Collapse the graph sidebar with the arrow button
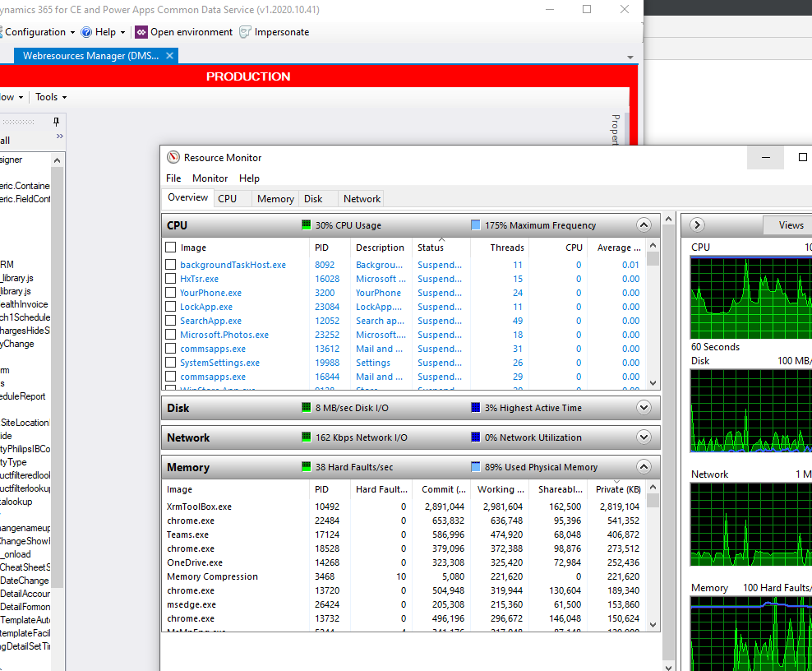This screenshot has height=671, width=812. (x=696, y=224)
